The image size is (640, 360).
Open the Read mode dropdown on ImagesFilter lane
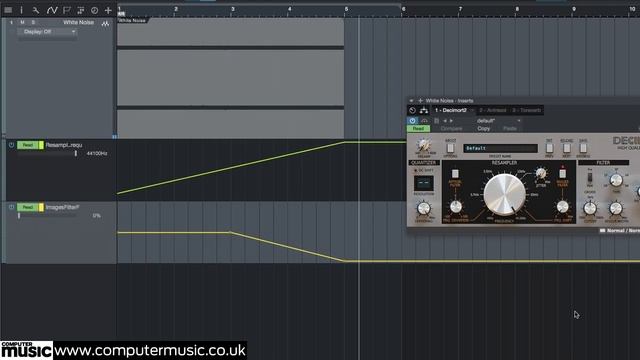(x=28, y=207)
